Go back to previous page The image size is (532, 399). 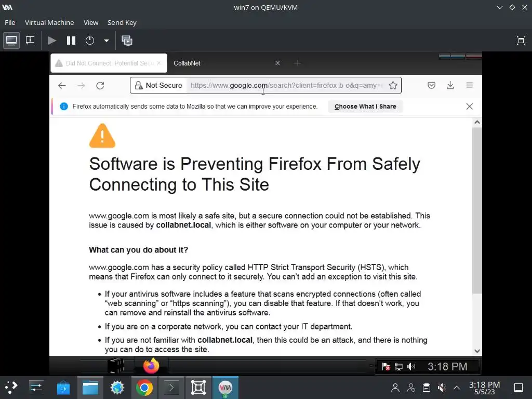pos(62,86)
